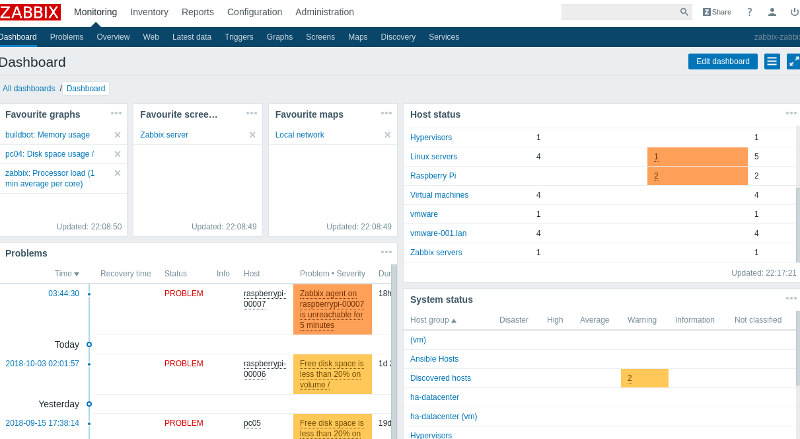Open raspberrypi-00007 host link in Problems
The image size is (800, 439).
pyautogui.click(x=264, y=299)
